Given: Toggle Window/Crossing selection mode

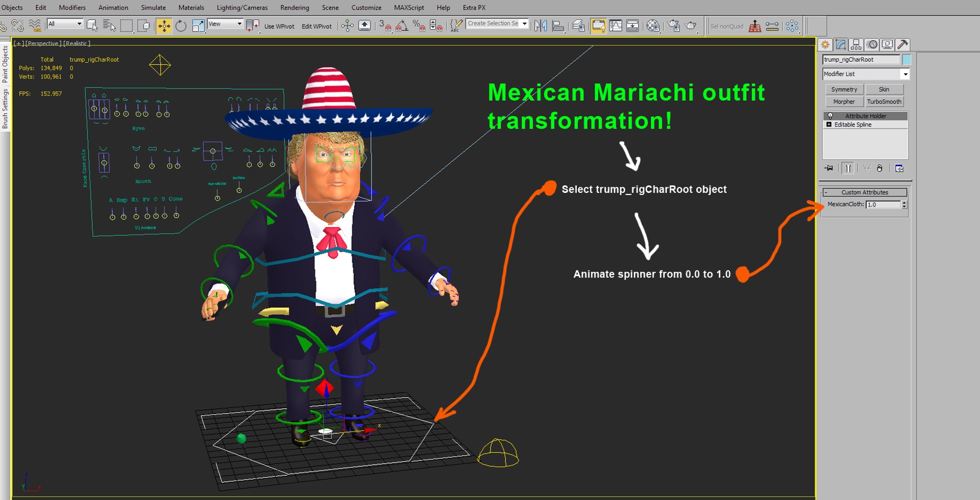Looking at the screenshot, I should click(x=143, y=26).
